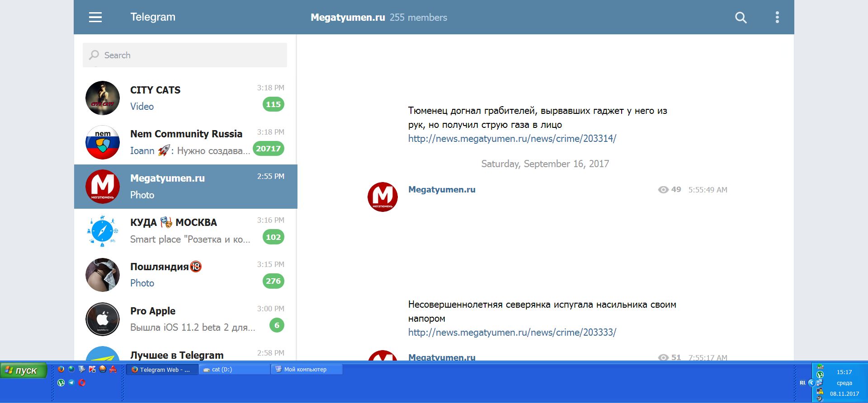Open the Пошляндия chat

185,275
